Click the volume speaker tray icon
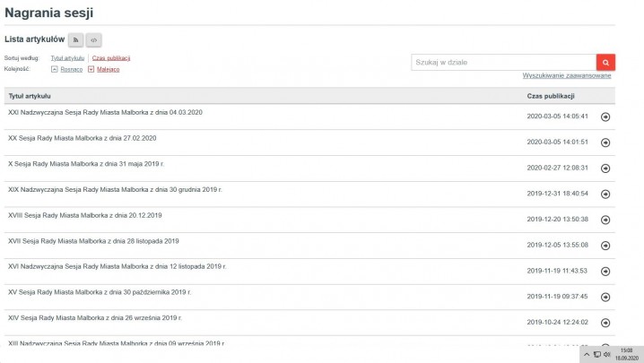The height and width of the screenshot is (363, 644). pos(608,354)
